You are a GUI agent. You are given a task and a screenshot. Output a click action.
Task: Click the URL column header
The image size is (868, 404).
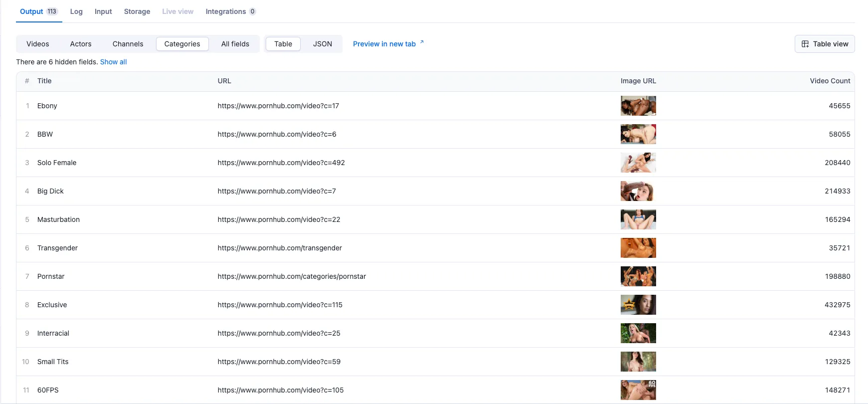click(x=224, y=81)
